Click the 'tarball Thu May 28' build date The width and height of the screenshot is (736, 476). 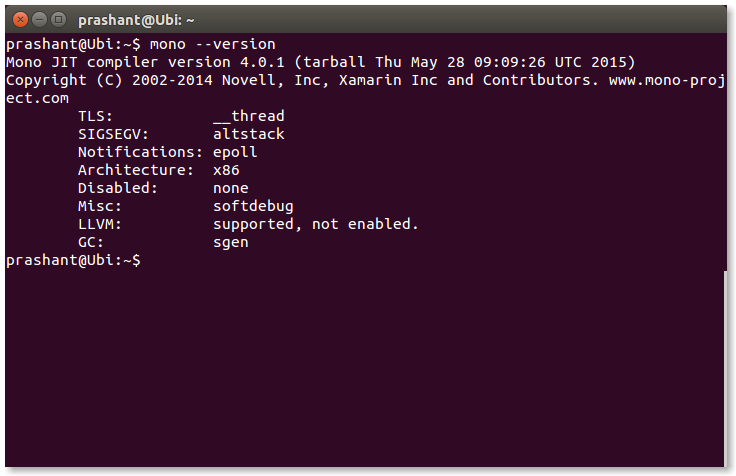point(384,62)
